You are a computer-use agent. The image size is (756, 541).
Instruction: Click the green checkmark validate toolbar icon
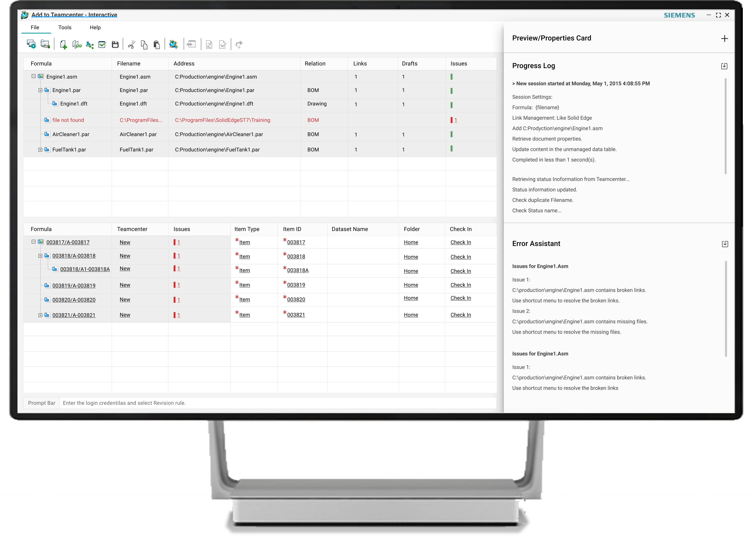(102, 44)
